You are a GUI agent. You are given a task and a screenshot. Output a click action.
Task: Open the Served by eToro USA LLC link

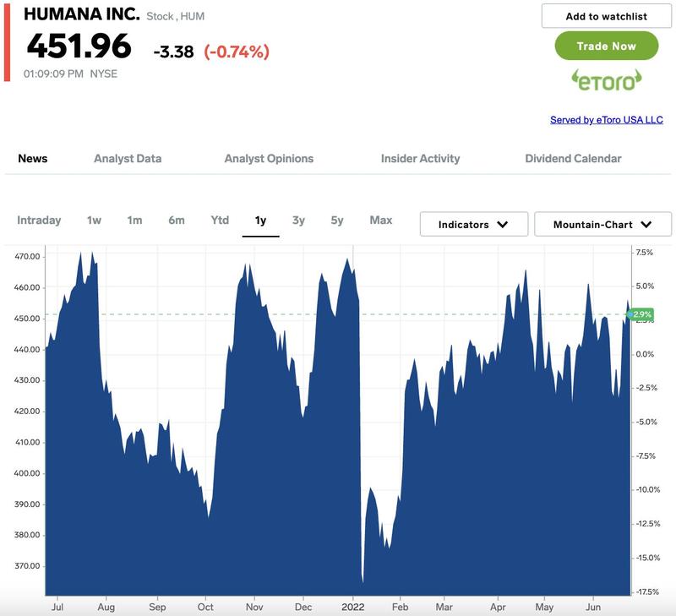(x=606, y=120)
